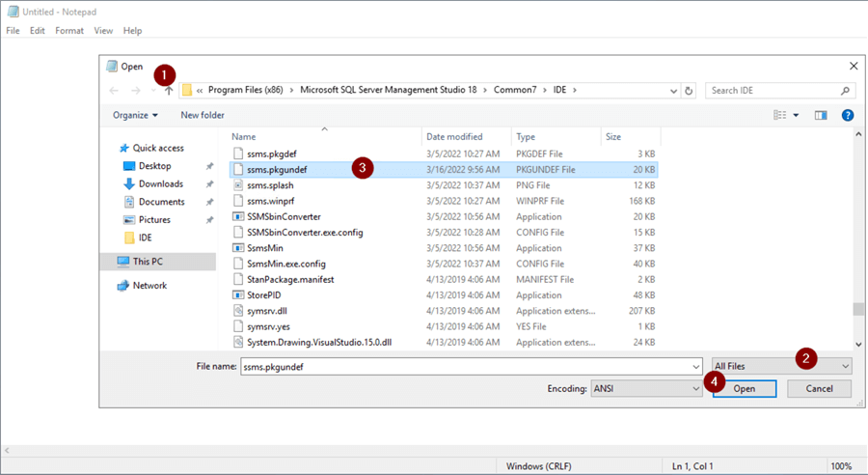Toggle the preview pane icon

821,115
